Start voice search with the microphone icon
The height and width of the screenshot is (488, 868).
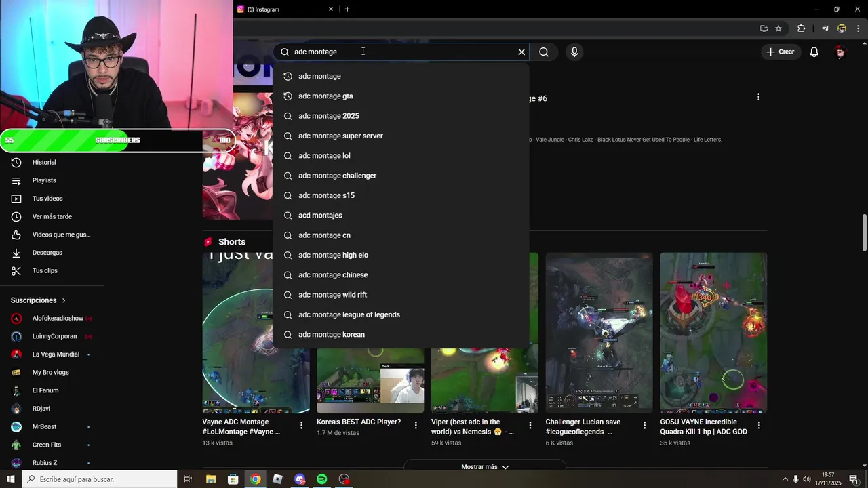pyautogui.click(x=574, y=52)
